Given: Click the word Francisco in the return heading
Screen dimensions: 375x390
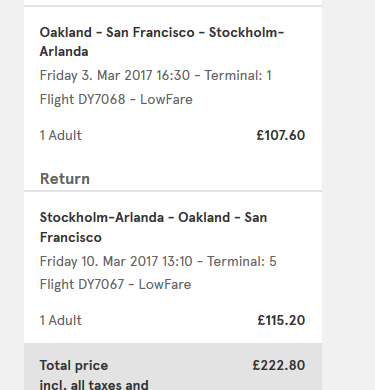Looking at the screenshot, I should (71, 238).
